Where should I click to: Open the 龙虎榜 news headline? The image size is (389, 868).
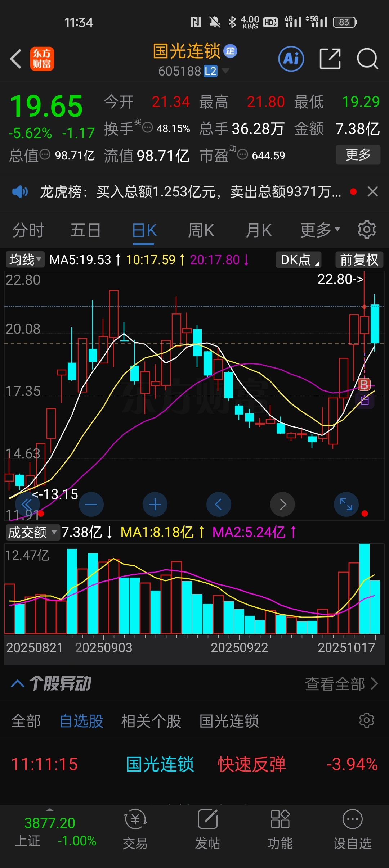191,192
